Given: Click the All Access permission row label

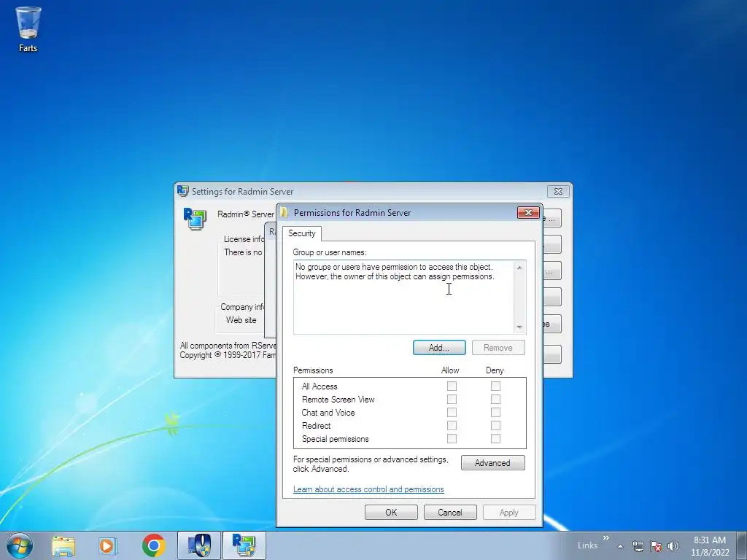Looking at the screenshot, I should (x=320, y=386).
